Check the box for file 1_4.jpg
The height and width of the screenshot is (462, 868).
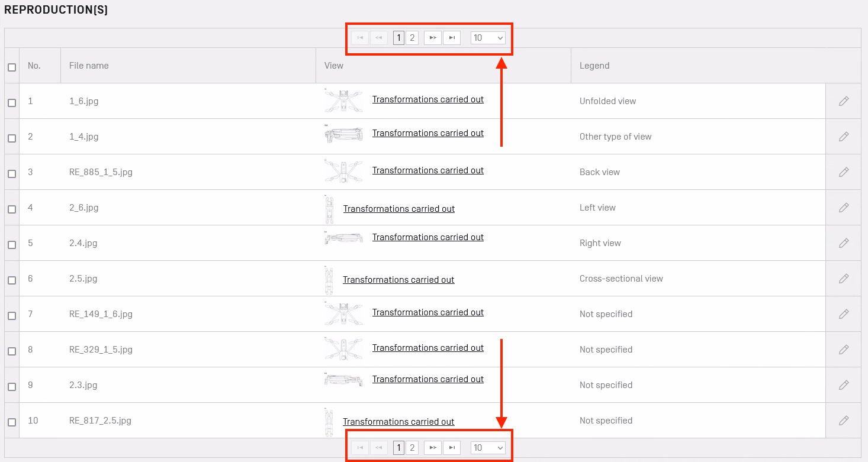click(x=12, y=138)
